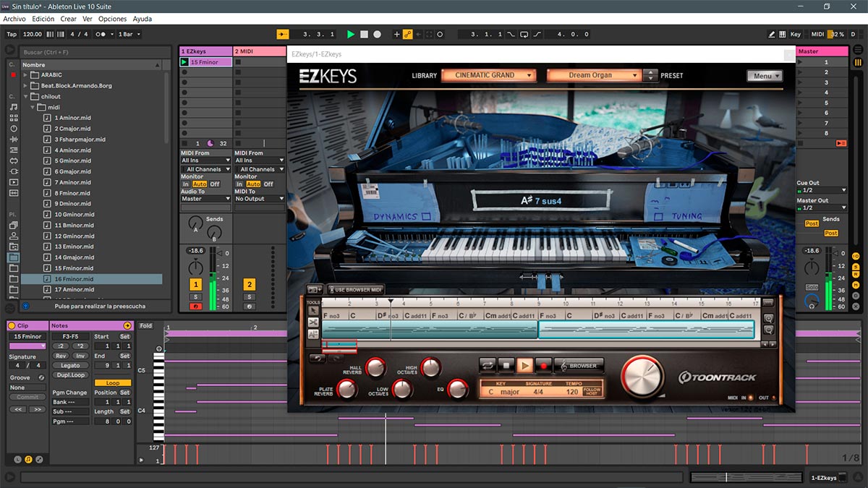
Task: Toggle the MIDI map mode switch
Action: tap(817, 34)
